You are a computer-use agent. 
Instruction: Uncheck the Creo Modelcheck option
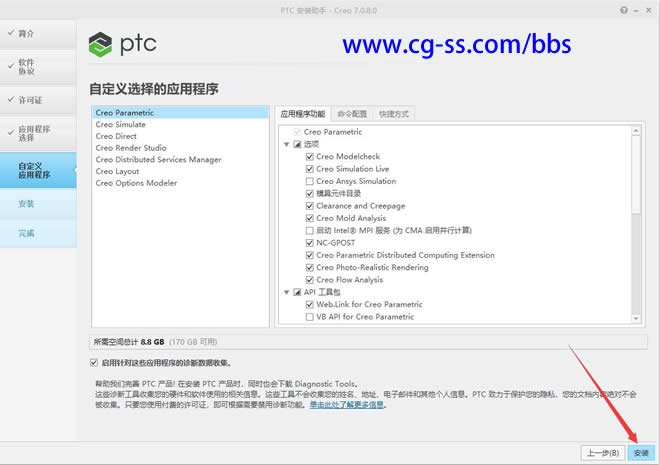coord(309,156)
